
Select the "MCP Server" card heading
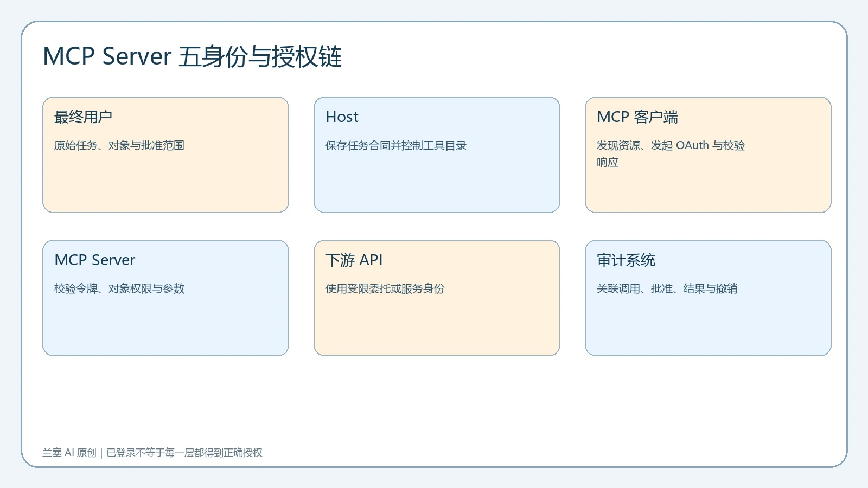95,260
